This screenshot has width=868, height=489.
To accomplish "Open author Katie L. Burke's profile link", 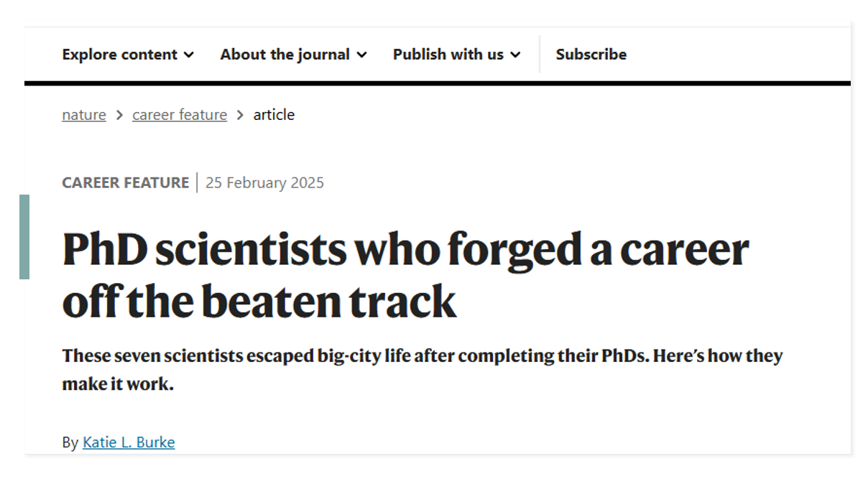I will click(x=129, y=442).
